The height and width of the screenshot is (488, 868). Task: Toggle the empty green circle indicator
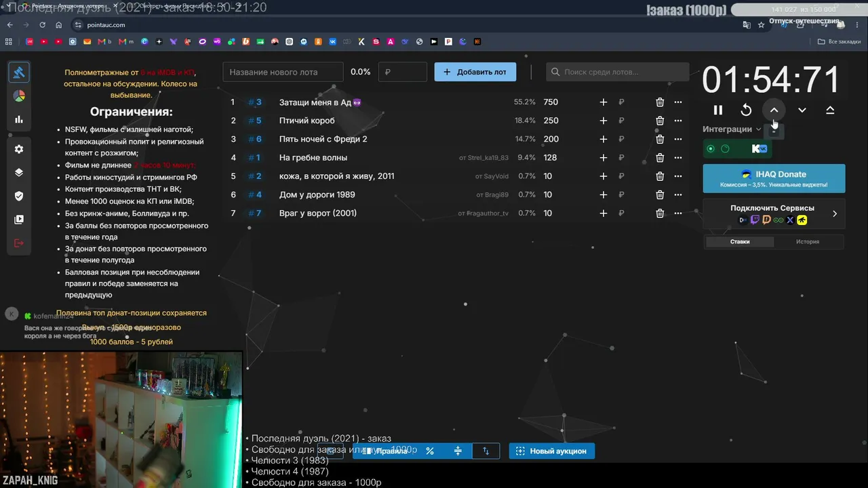pos(725,148)
